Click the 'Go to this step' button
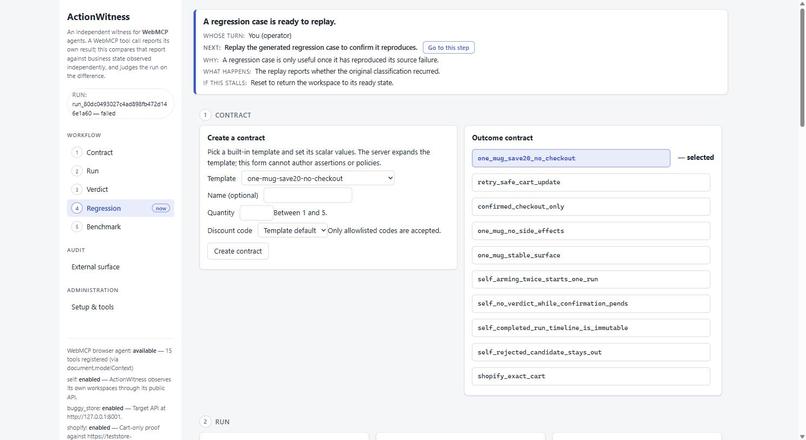Screen dimensions: 806x440 [448, 48]
